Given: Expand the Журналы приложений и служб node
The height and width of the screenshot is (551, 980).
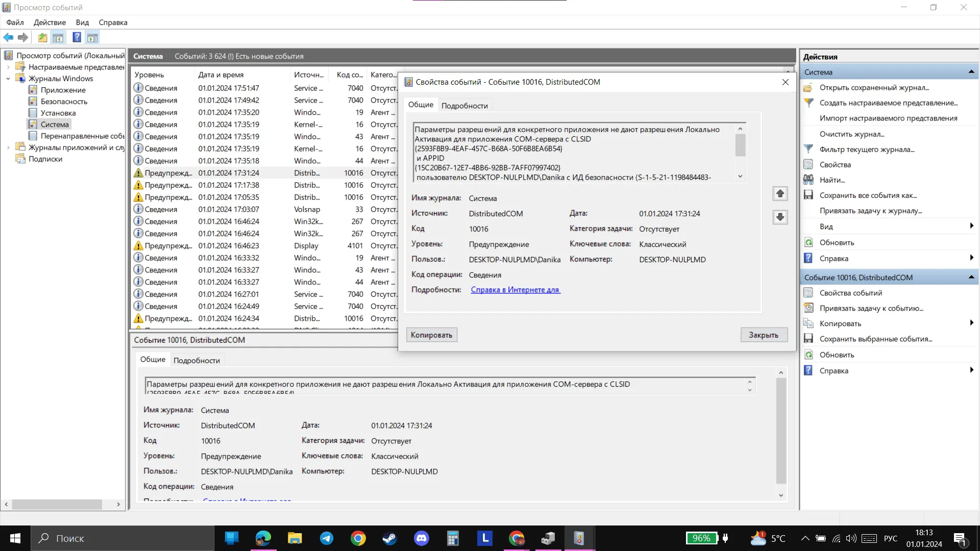Looking at the screenshot, I should tap(8, 147).
